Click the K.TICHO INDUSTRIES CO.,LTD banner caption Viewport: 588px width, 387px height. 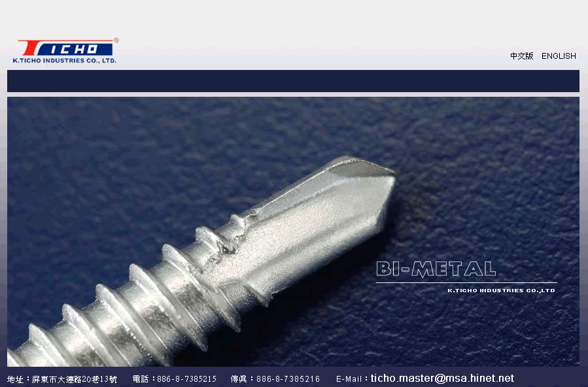point(502,290)
